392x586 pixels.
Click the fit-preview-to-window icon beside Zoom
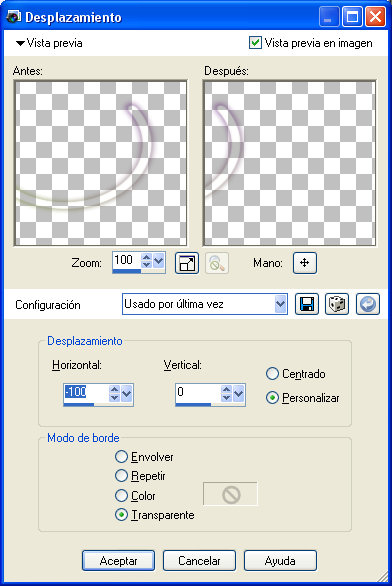pos(187,263)
